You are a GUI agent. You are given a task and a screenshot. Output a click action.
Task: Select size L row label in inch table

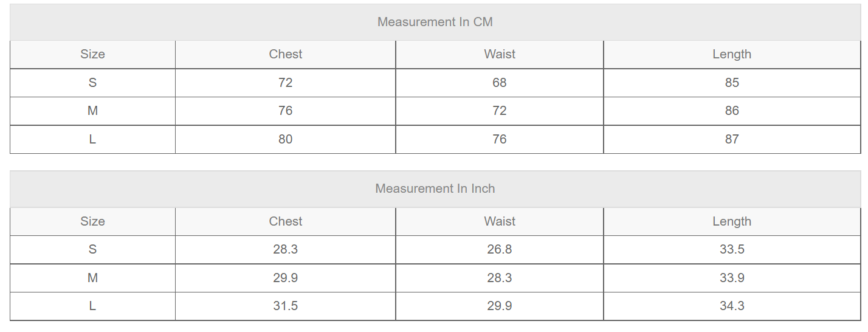pos(92,306)
